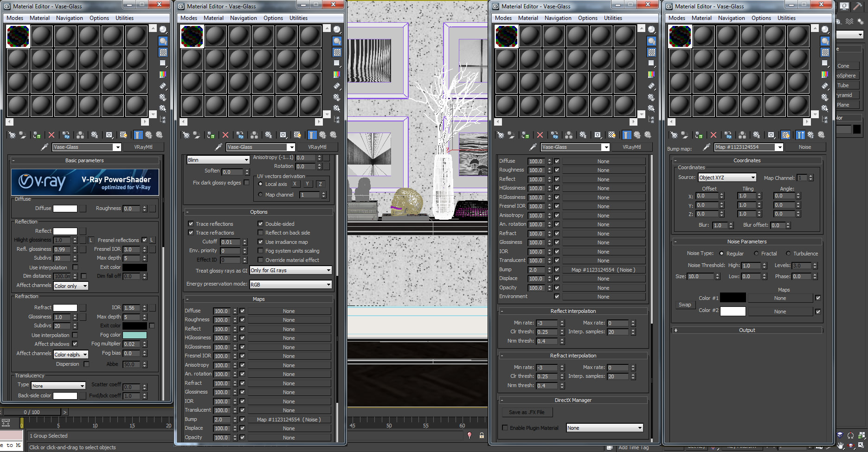Toggle Affect shadows checkbox under Refraction
The height and width of the screenshot is (452, 868).
tap(75, 344)
